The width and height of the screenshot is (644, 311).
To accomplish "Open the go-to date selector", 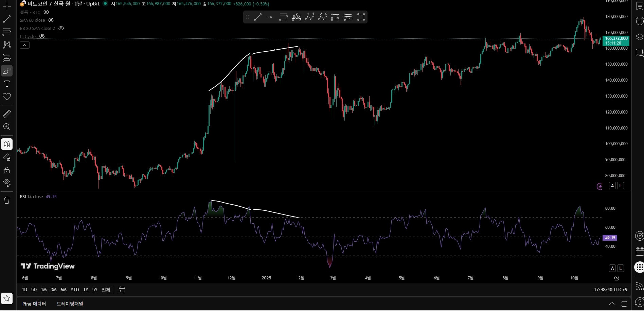I will tap(122, 290).
